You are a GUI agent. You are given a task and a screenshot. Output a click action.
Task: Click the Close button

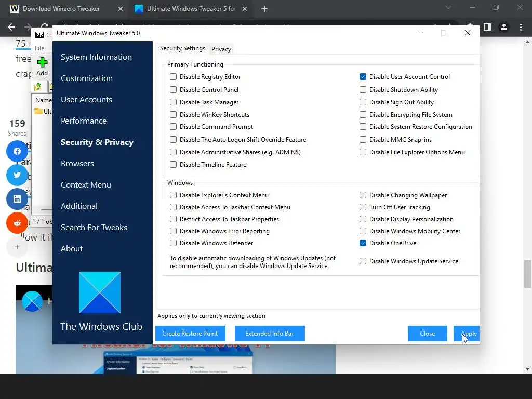pyautogui.click(x=427, y=334)
